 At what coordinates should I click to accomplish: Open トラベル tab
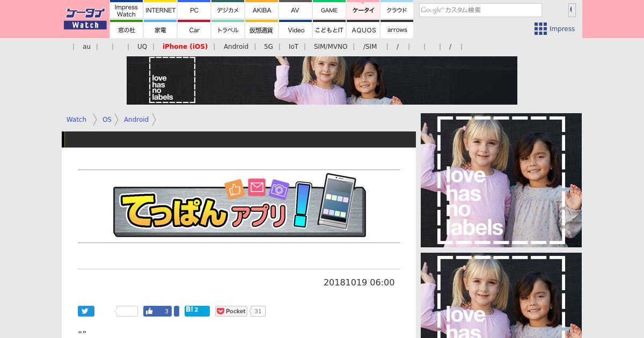(x=228, y=30)
